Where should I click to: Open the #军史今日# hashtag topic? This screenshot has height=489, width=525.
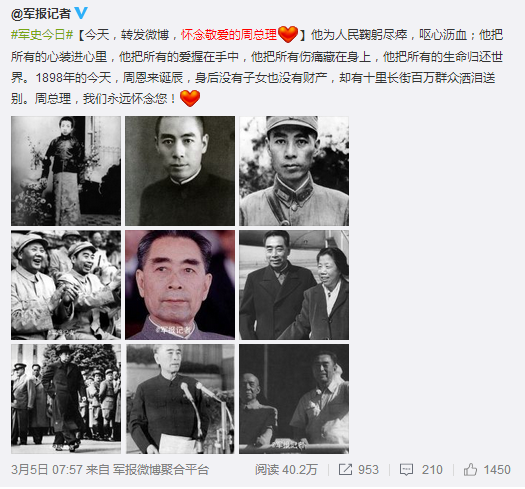tap(42, 34)
